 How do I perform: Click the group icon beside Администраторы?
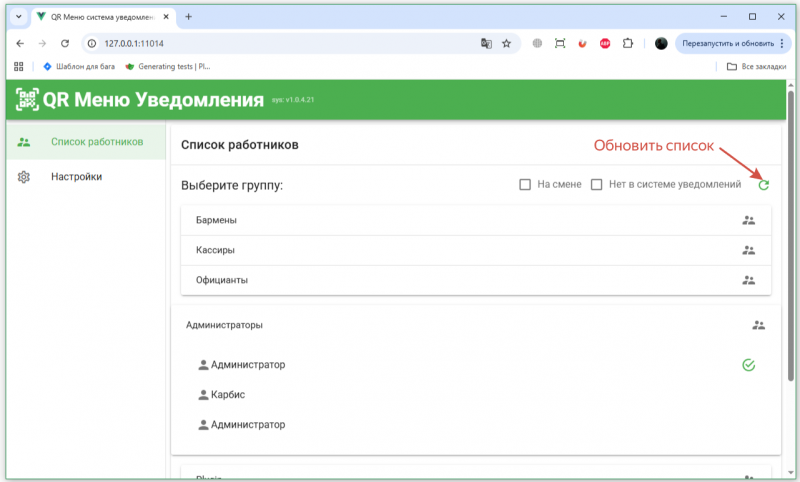tap(758, 325)
